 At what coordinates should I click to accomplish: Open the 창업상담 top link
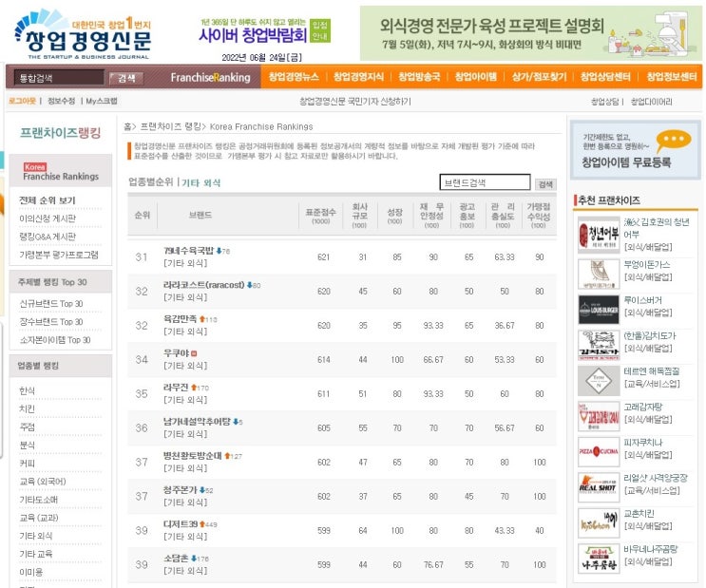pyautogui.click(x=604, y=102)
